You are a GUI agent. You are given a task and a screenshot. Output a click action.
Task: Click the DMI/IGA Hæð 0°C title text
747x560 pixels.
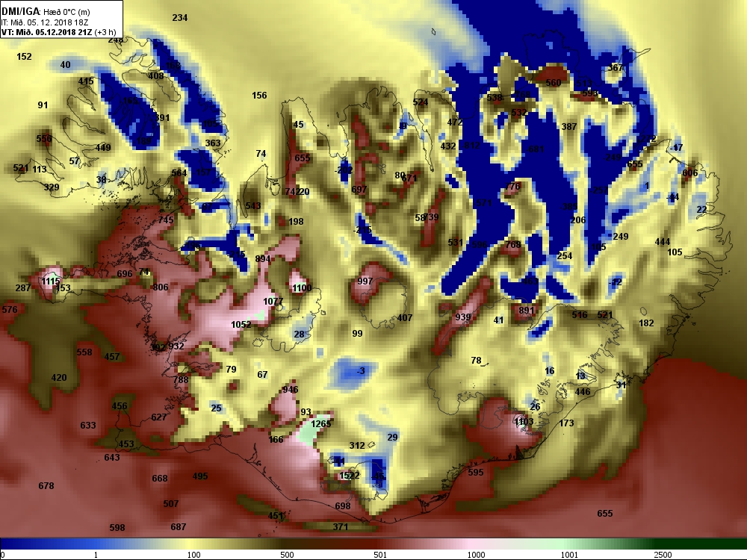click(46, 11)
